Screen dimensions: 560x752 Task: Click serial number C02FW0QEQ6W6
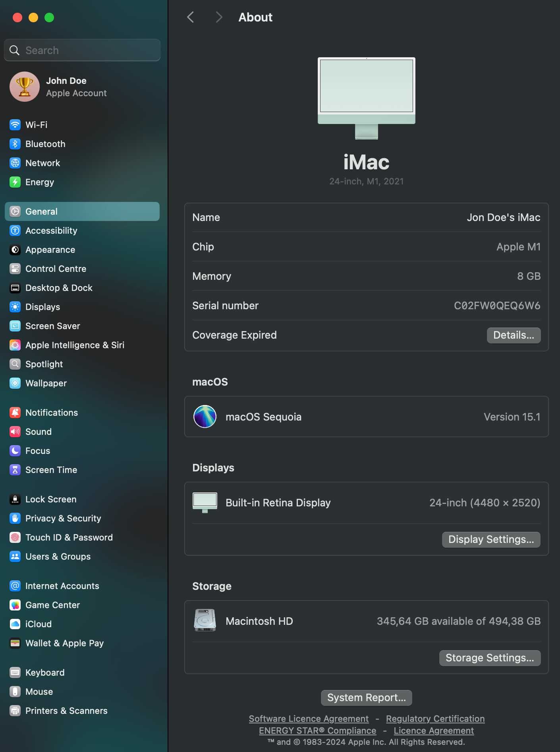coord(497,306)
